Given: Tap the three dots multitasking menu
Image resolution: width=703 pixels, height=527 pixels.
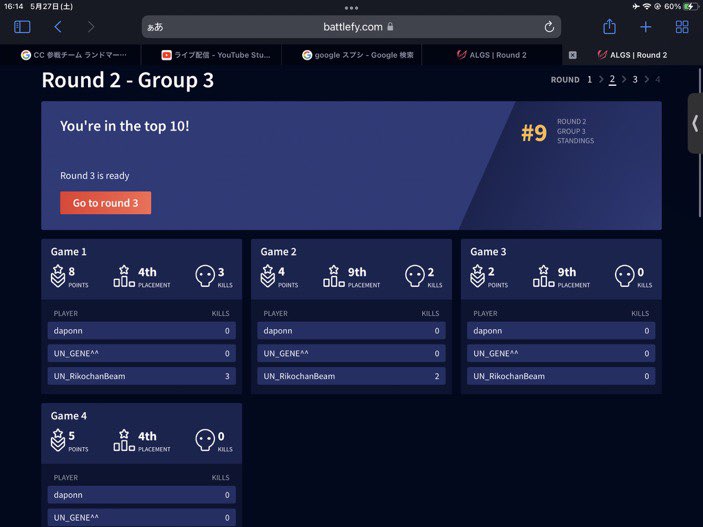Looking at the screenshot, I should [x=352, y=8].
